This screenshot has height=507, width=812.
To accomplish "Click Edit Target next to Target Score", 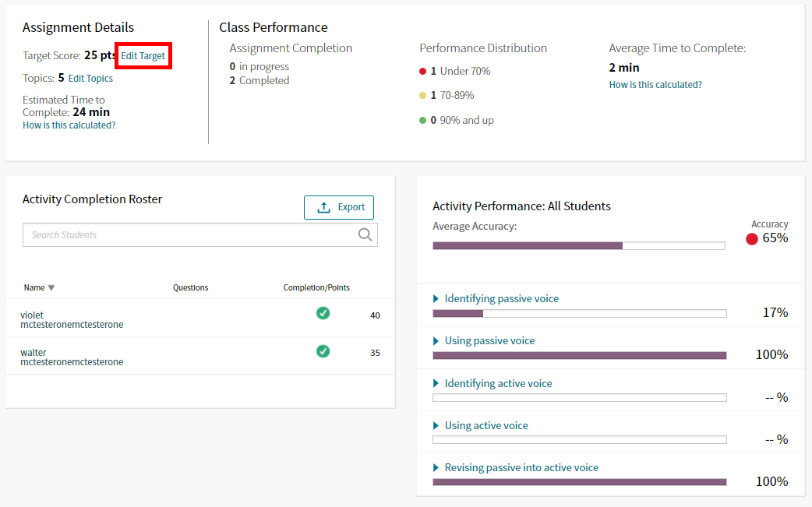I will click(143, 55).
